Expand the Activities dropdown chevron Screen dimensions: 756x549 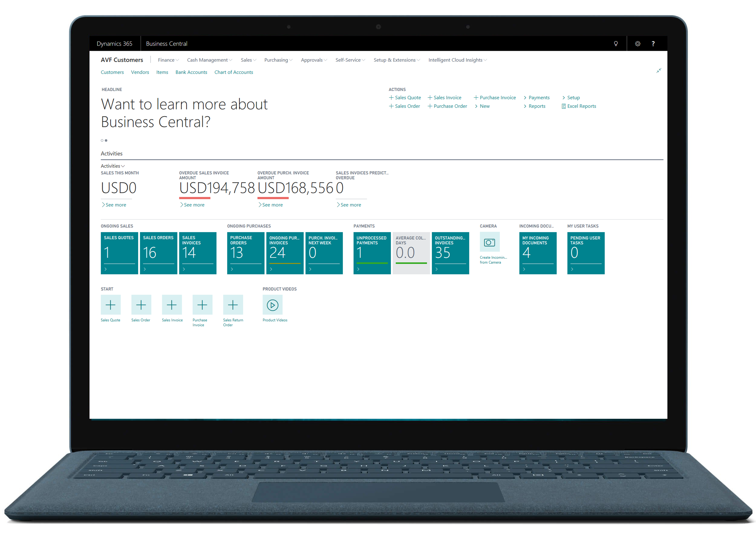123,166
